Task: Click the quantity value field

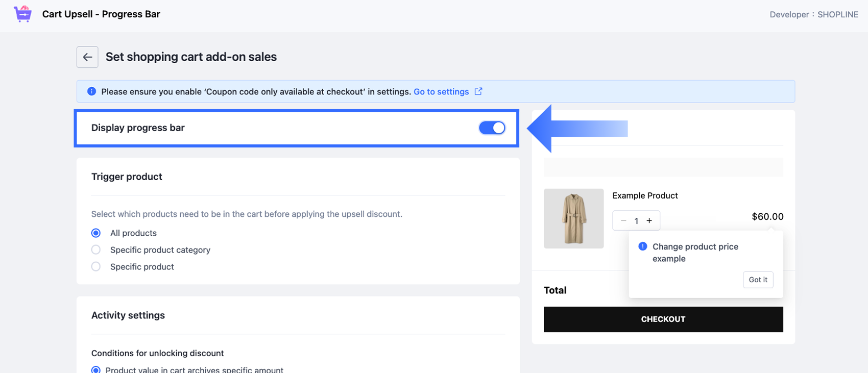Action: (636, 221)
